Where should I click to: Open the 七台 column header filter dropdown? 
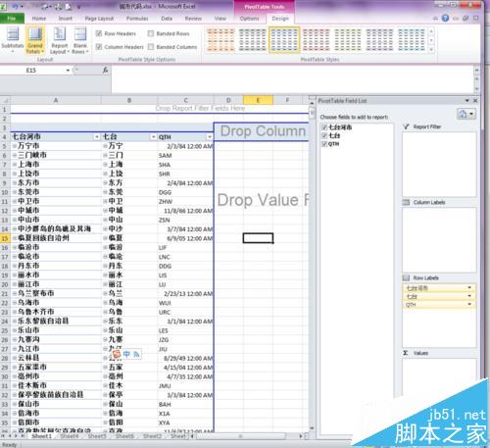153,136
